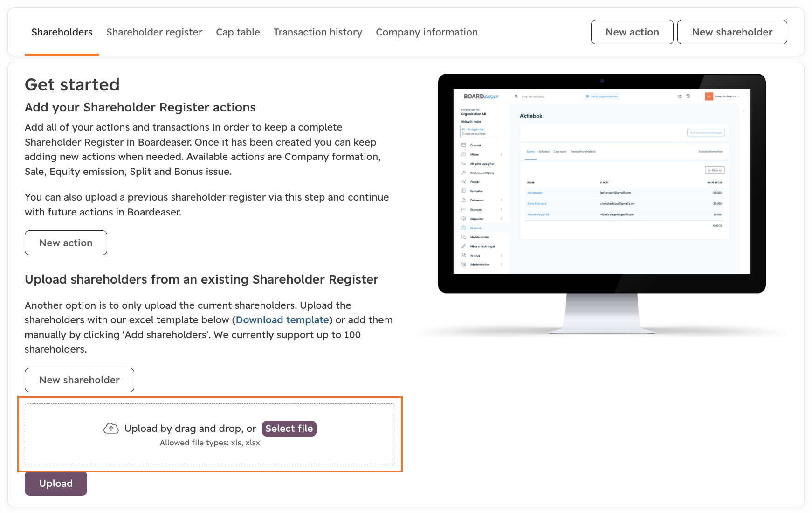Open the Download template link

(x=282, y=320)
